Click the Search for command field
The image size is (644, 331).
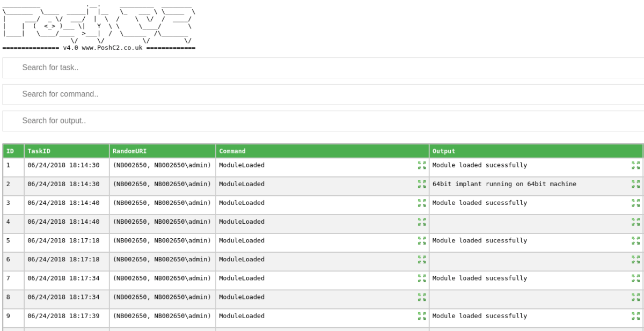click(322, 94)
